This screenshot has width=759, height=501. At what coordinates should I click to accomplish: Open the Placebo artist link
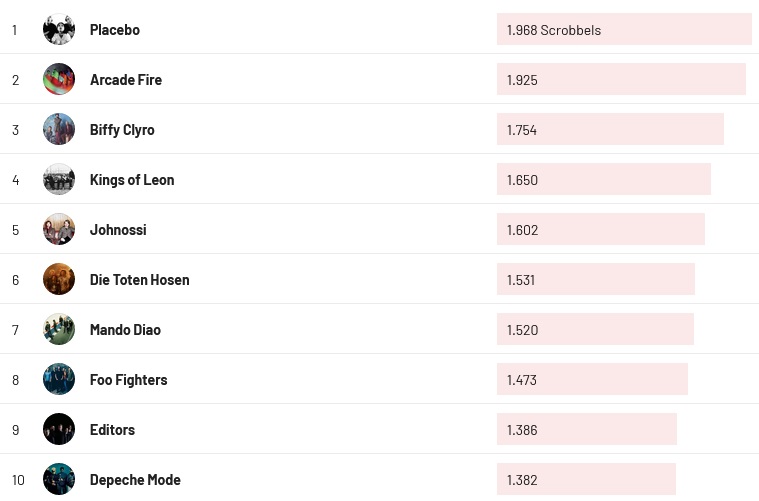pyautogui.click(x=115, y=30)
